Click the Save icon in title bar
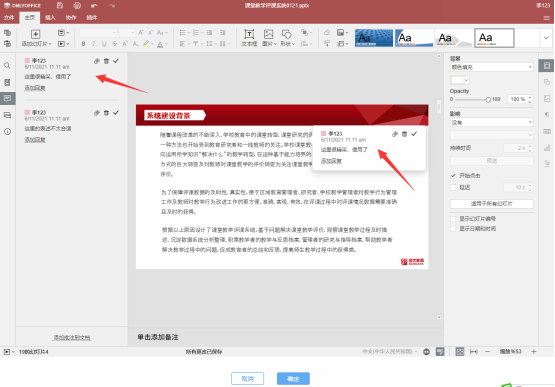Image resolution: width=555 pixels, height=387 pixels. tap(60, 5)
